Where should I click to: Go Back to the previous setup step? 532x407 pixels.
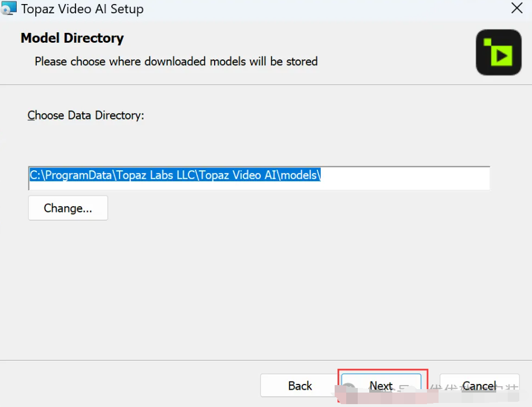pos(299,386)
